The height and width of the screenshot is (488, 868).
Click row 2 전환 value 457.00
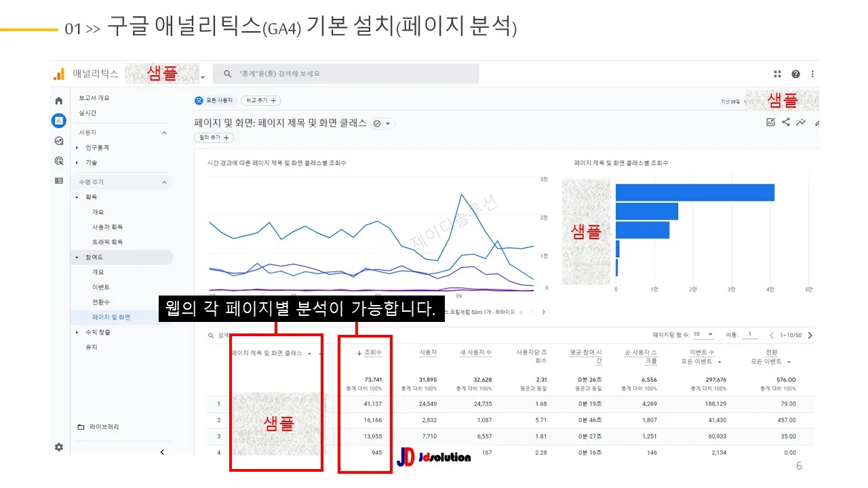pos(786,420)
